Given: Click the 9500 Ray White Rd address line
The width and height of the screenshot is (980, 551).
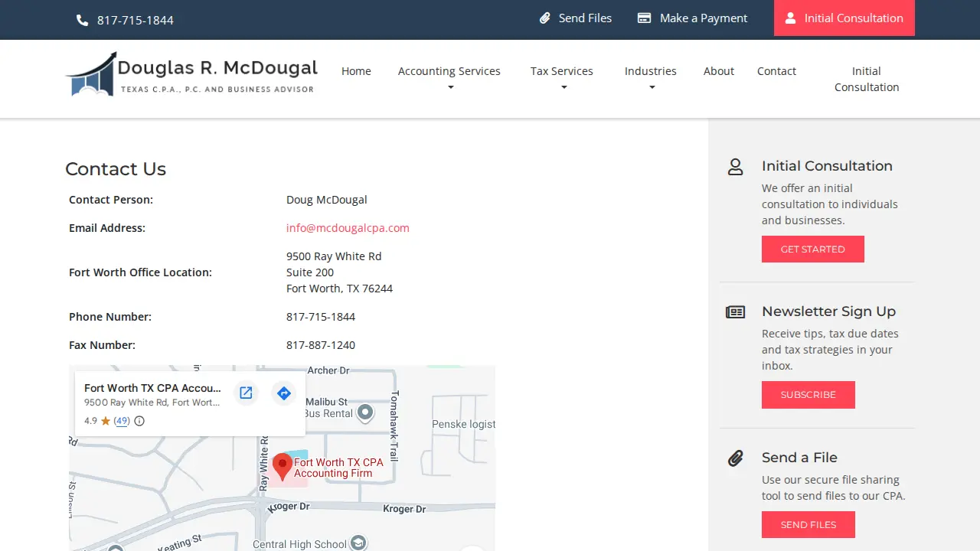Looking at the screenshot, I should (x=334, y=256).
